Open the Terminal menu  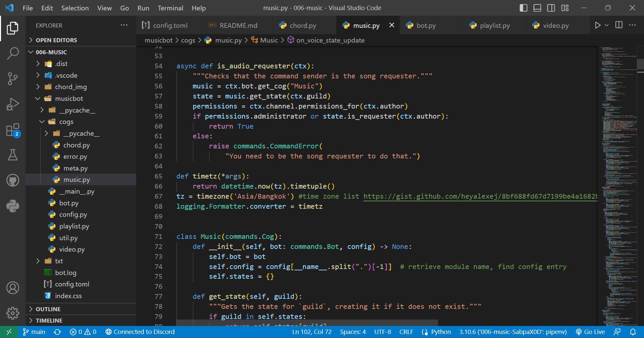(x=170, y=8)
